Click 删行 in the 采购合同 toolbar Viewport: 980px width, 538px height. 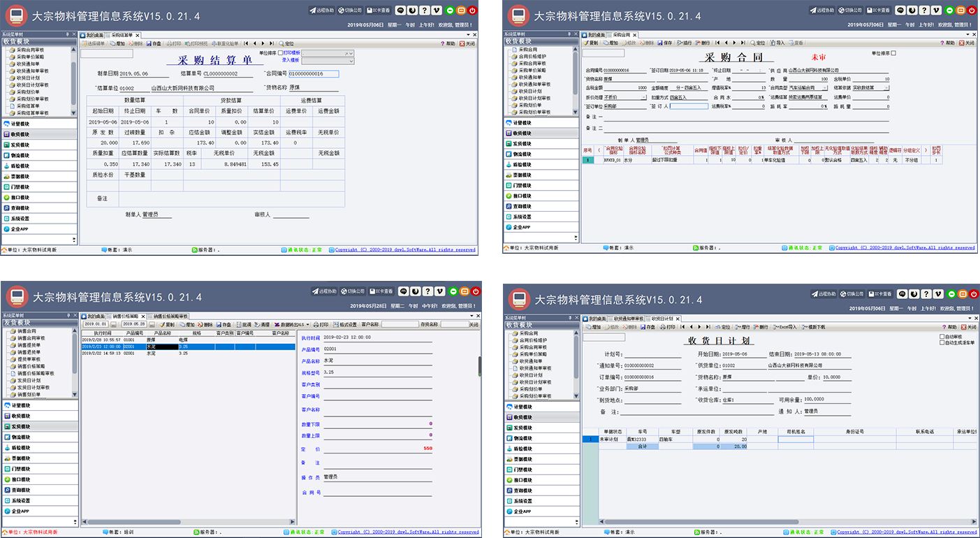pyautogui.click(x=703, y=43)
